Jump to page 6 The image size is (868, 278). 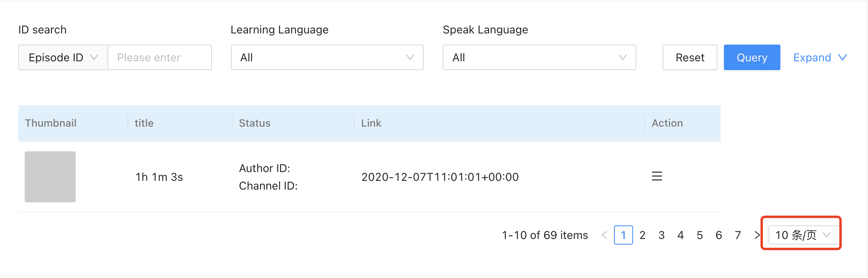719,235
